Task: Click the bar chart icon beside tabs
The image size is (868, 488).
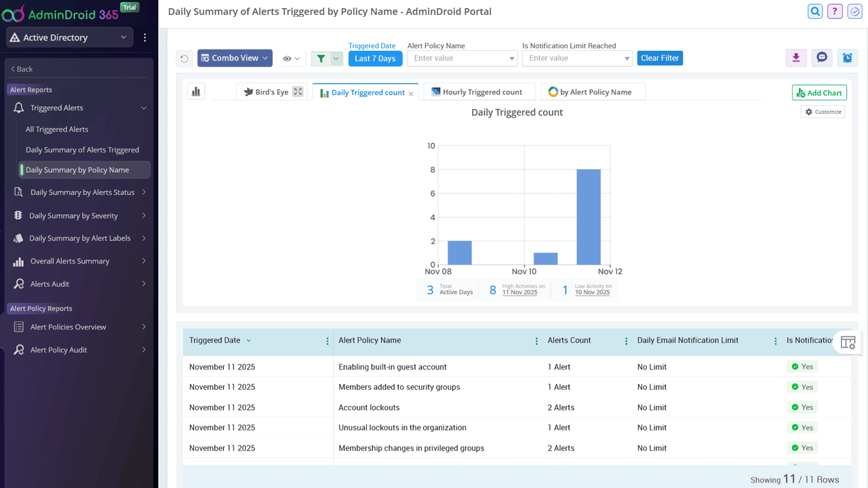Action: pyautogui.click(x=196, y=91)
